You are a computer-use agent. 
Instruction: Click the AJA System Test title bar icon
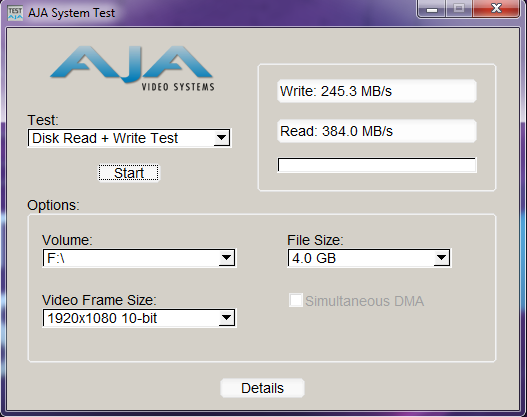pyautogui.click(x=15, y=13)
